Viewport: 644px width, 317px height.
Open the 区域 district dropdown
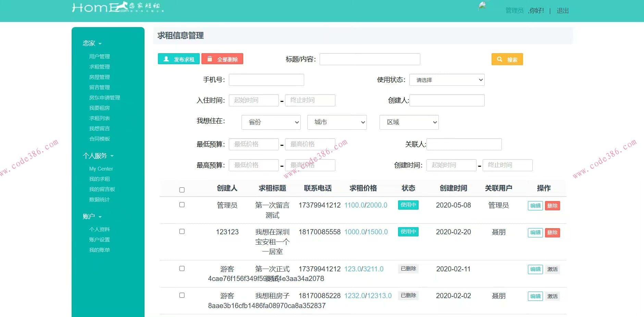pyautogui.click(x=409, y=122)
